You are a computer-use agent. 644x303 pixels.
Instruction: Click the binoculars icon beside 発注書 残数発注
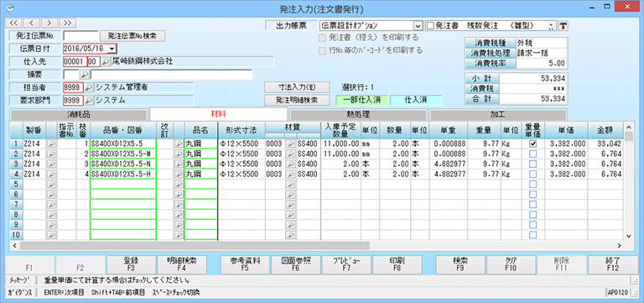point(563,26)
